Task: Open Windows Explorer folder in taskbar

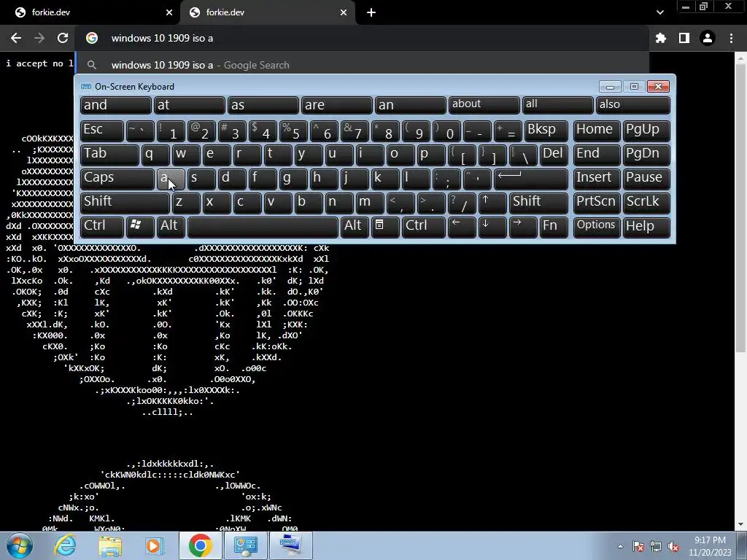Action: pyautogui.click(x=110, y=545)
